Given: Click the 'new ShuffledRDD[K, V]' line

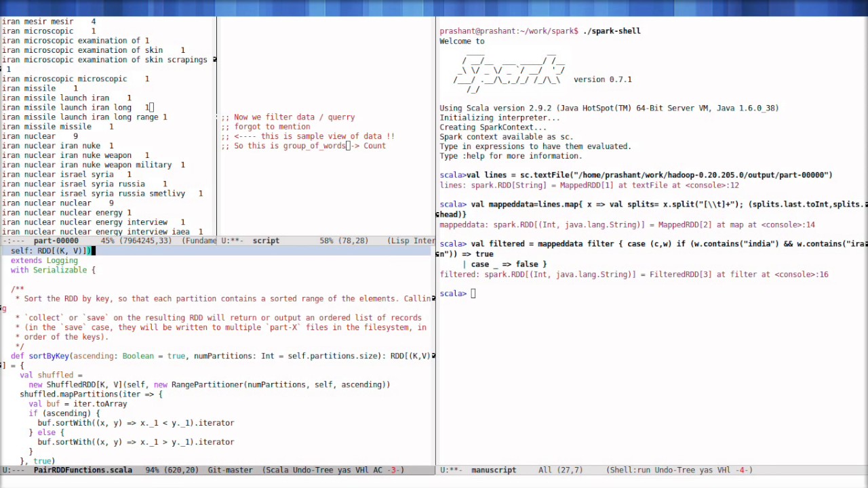Looking at the screenshot, I should point(209,384).
